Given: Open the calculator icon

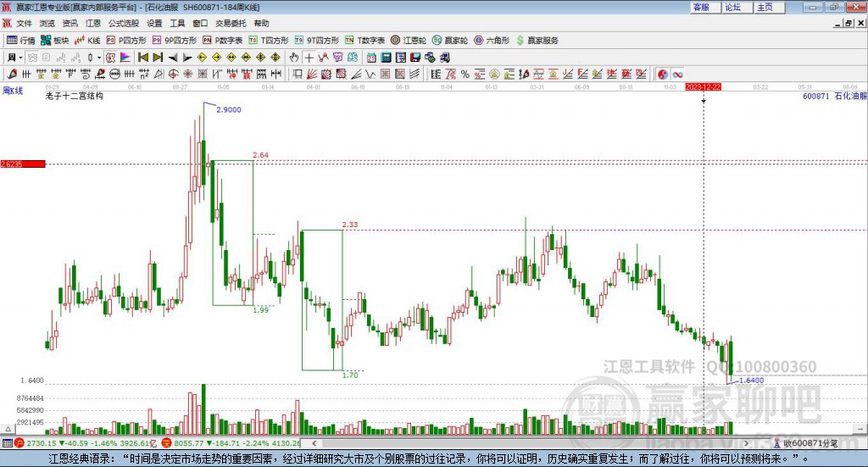Looking at the screenshot, I should point(387,58).
